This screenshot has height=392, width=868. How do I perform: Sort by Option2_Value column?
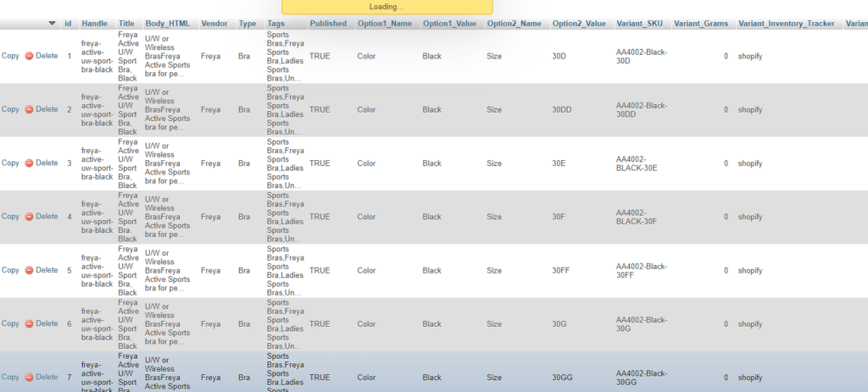[579, 24]
